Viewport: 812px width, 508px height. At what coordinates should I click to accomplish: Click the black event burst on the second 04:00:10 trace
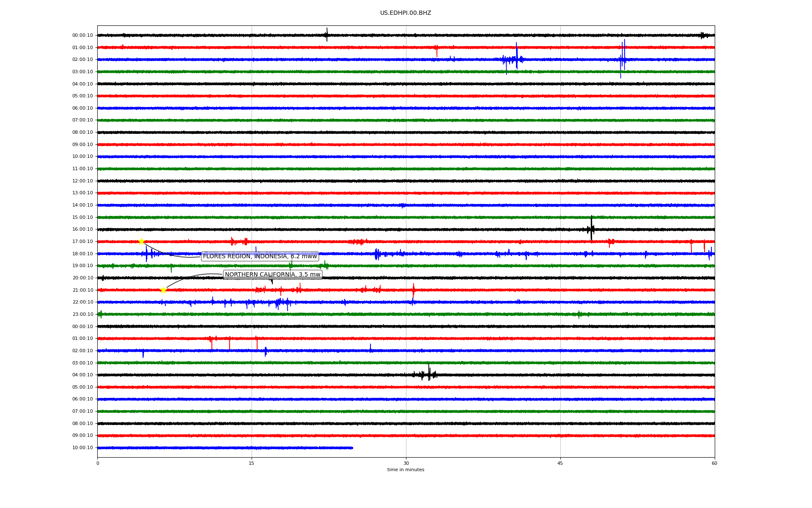pos(429,374)
